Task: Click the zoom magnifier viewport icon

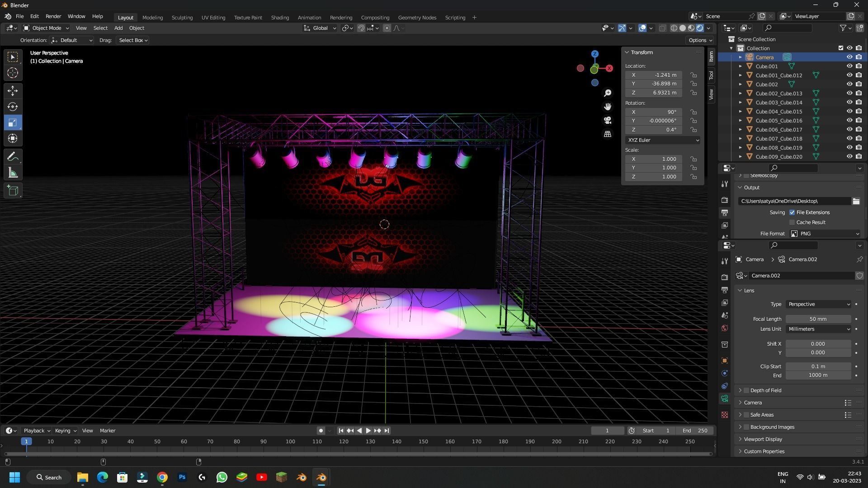Action: (x=608, y=93)
